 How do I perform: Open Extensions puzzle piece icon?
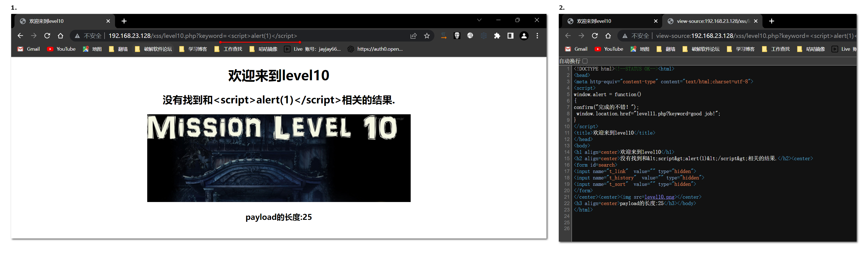pyautogui.click(x=497, y=36)
